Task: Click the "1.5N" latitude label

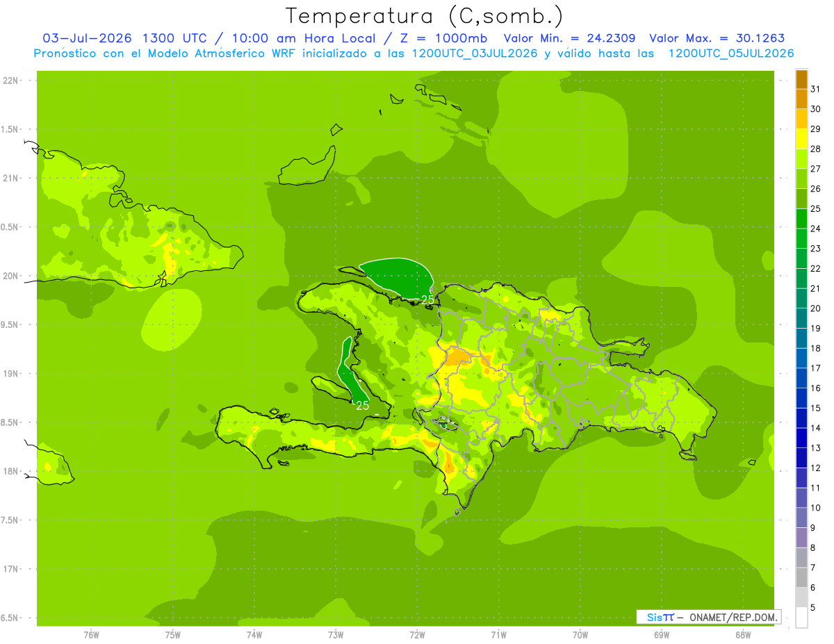Action: click(x=10, y=129)
